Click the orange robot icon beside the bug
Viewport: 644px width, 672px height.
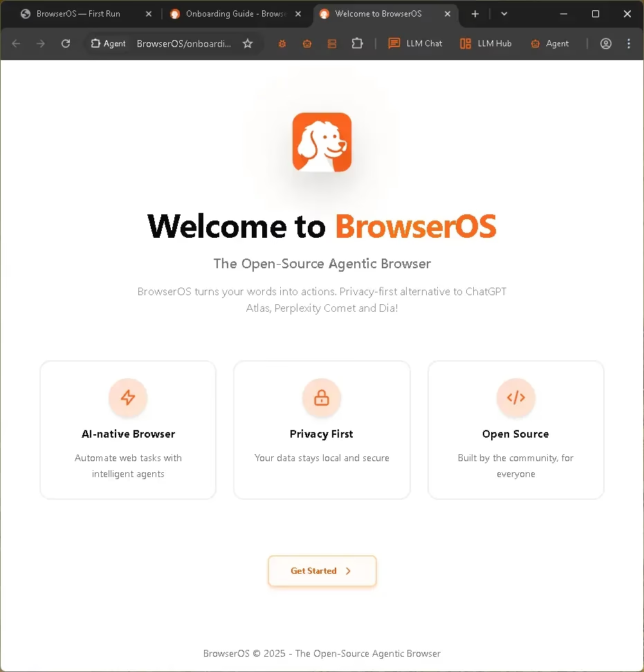[x=307, y=44]
